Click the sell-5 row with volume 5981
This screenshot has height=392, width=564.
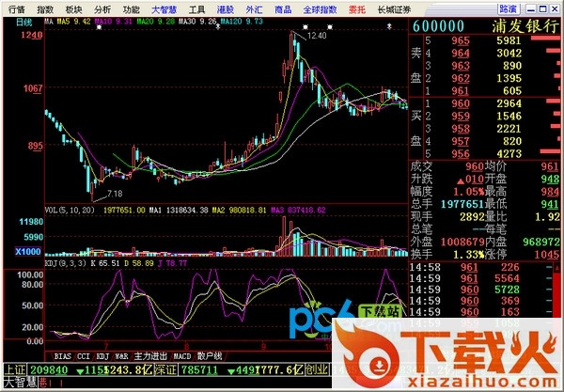coord(492,40)
